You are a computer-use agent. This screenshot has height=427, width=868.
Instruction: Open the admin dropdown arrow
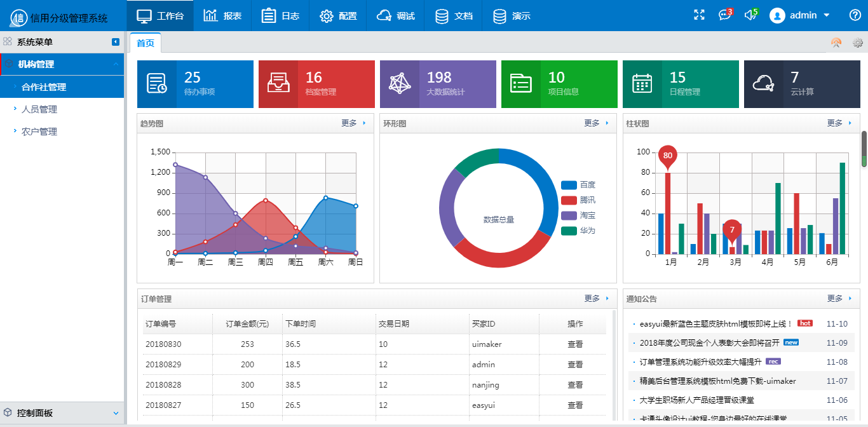[827, 15]
